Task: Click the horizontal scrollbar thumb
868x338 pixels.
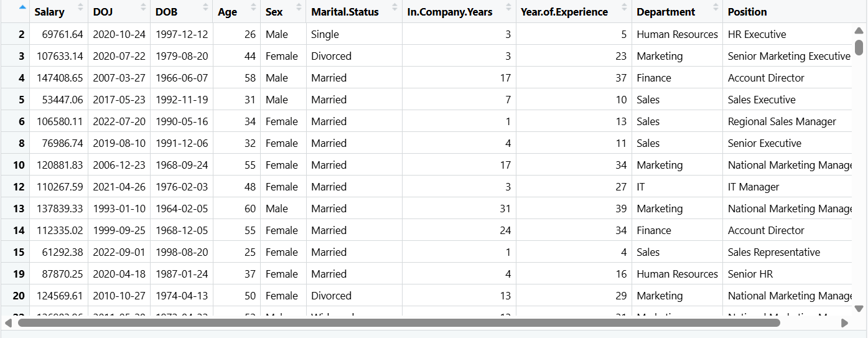Action: (399, 323)
